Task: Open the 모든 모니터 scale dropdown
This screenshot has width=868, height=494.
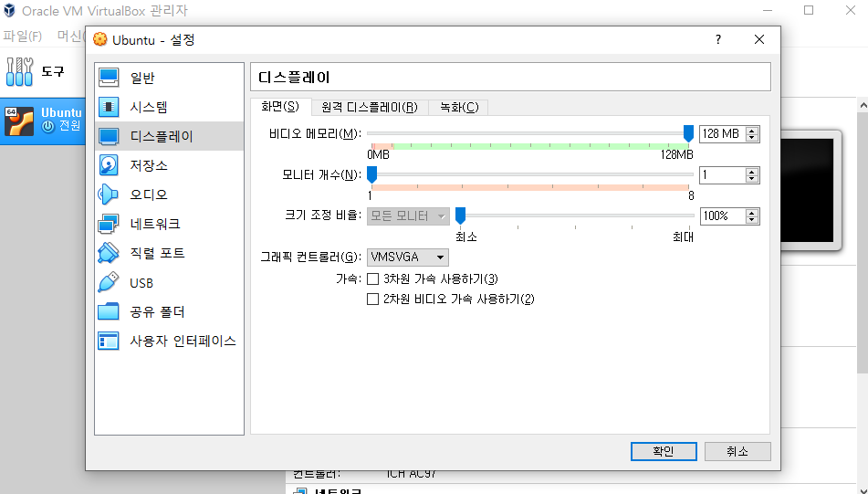Action: point(408,216)
